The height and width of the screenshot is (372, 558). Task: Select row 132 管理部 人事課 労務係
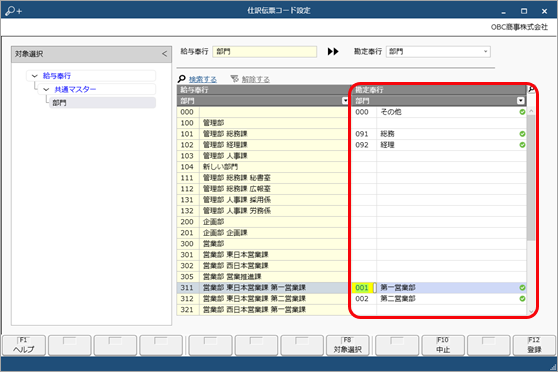pos(264,211)
